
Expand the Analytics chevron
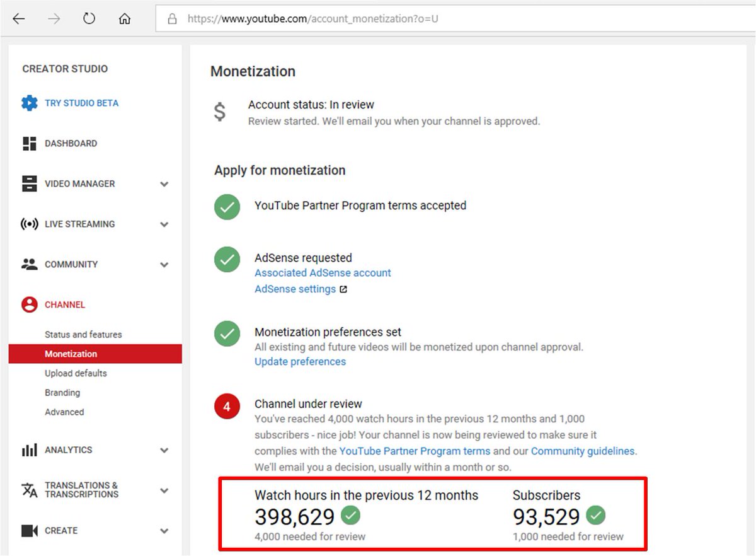[164, 450]
